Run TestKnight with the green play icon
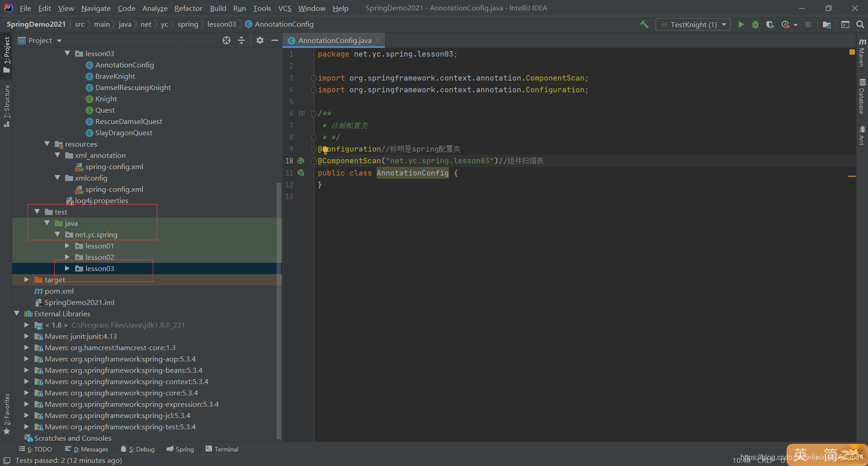868x466 pixels. [741, 24]
